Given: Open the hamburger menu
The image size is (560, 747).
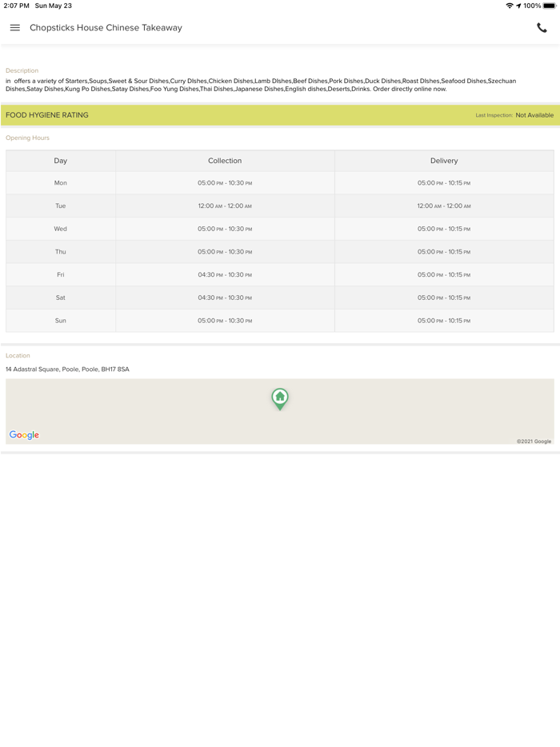Looking at the screenshot, I should coord(15,28).
